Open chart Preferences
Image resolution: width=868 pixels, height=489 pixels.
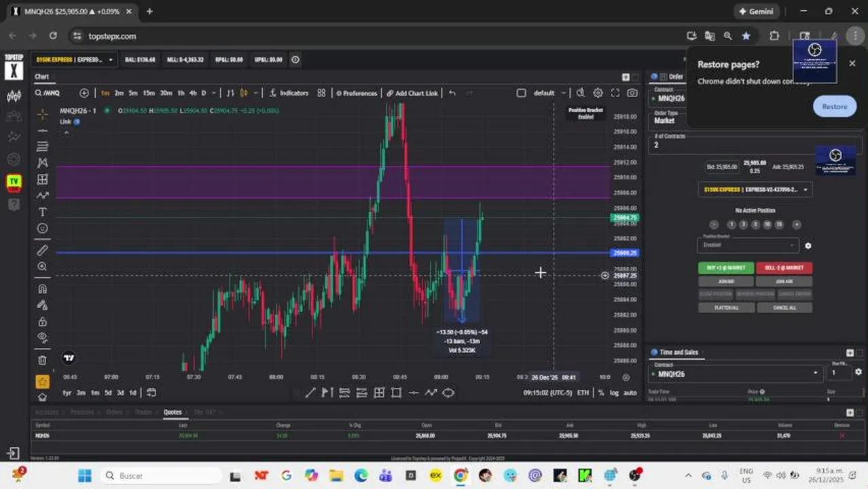357,93
